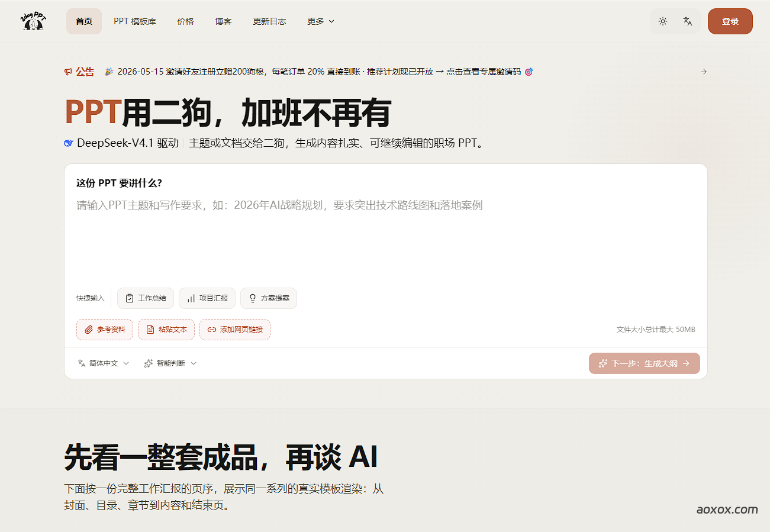Open the language translation icon in header
The height and width of the screenshot is (532, 770).
[688, 21]
